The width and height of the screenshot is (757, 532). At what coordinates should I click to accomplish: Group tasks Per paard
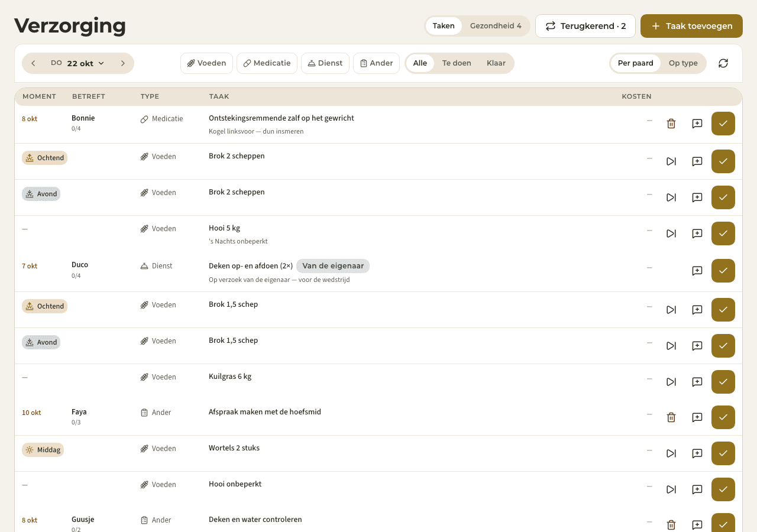(636, 63)
